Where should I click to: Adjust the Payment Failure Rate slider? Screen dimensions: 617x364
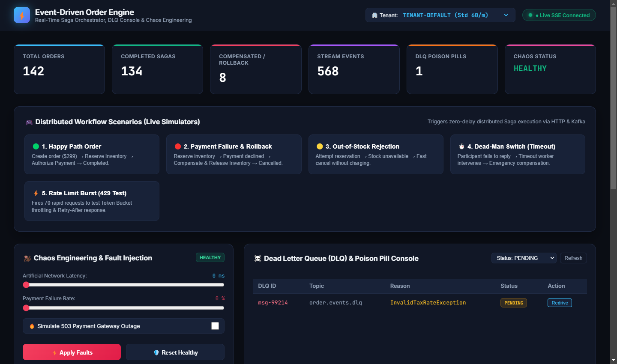(x=123, y=308)
